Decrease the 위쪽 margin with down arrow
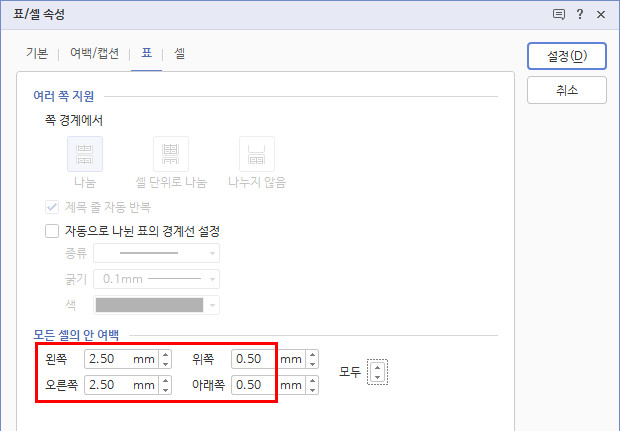The image size is (620, 431). [312, 364]
